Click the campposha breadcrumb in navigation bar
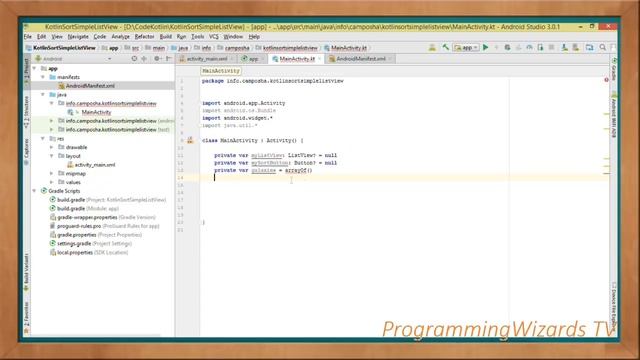The image size is (640, 360). (237, 48)
